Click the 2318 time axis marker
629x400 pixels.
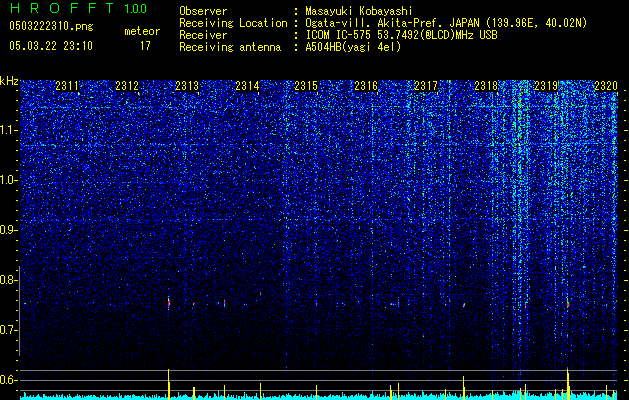click(486, 85)
